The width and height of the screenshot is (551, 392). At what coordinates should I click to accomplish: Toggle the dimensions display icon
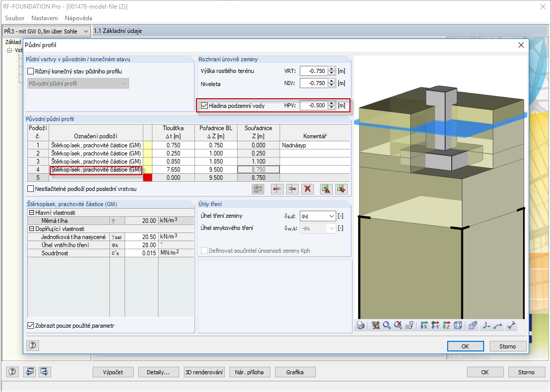coord(511,325)
